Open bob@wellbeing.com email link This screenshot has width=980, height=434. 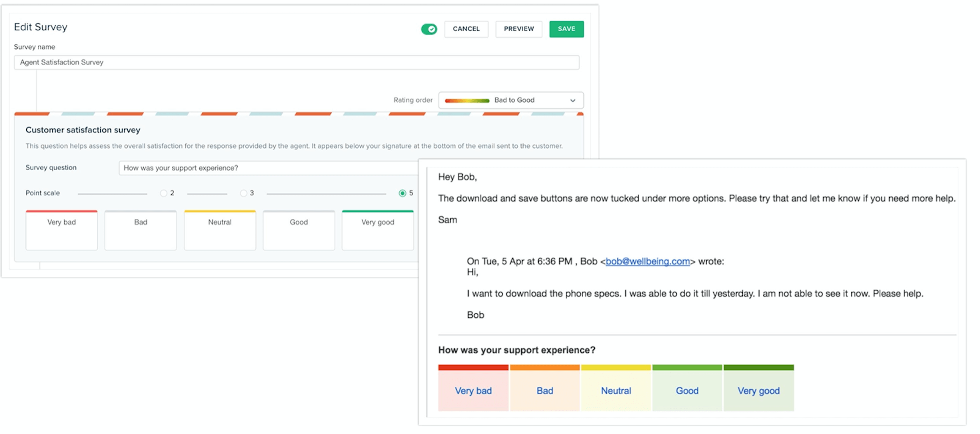point(648,261)
